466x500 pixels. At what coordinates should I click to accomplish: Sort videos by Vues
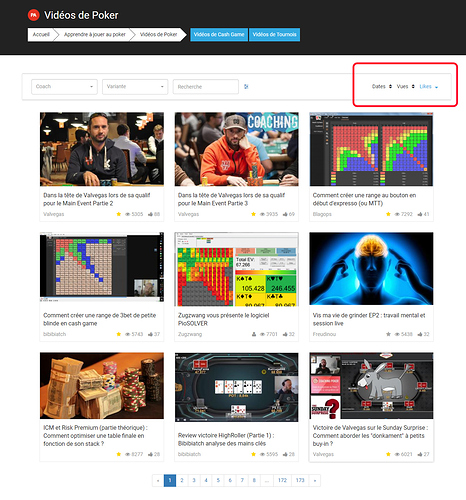point(405,87)
